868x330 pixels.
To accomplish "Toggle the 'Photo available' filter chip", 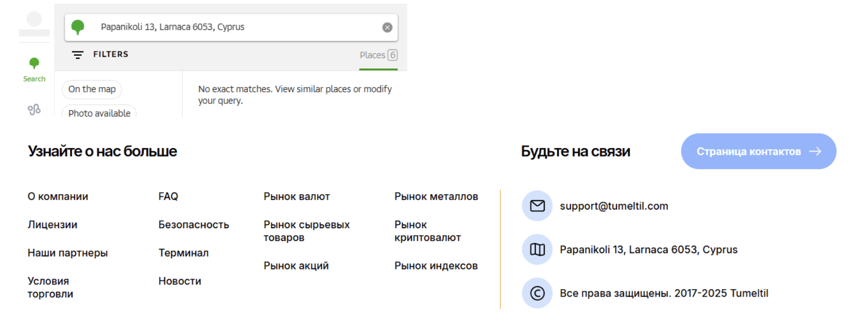I will (99, 113).
